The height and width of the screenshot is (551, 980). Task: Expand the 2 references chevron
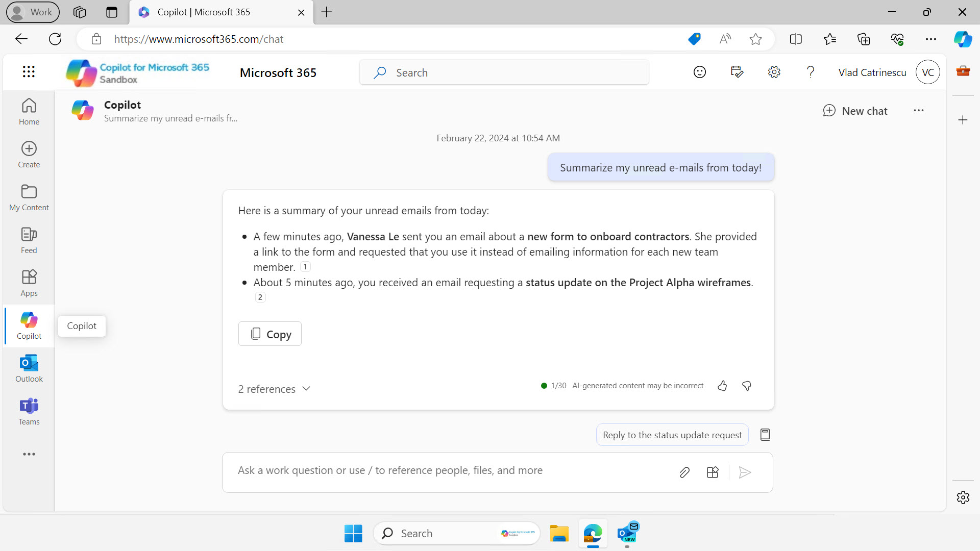306,388
